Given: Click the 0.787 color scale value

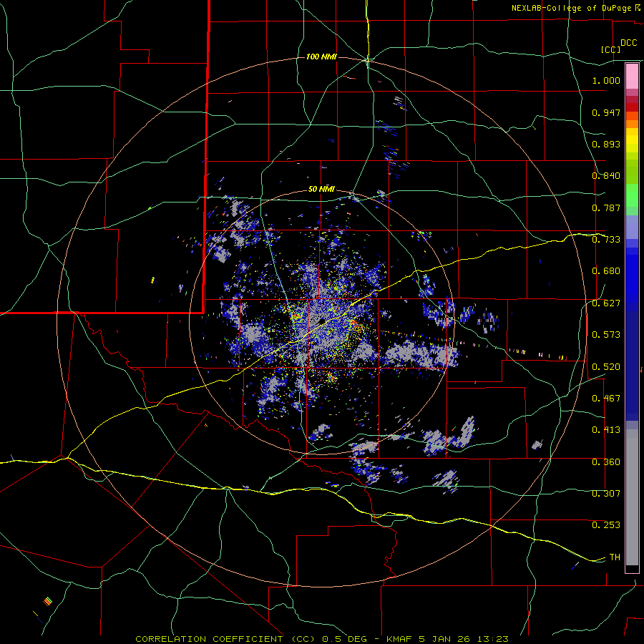Looking at the screenshot, I should tap(606, 208).
